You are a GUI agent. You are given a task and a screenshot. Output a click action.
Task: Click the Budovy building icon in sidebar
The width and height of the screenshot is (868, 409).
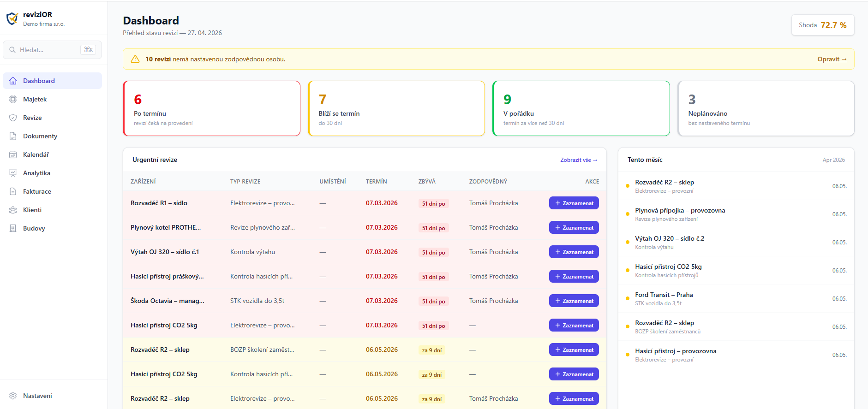click(x=13, y=228)
